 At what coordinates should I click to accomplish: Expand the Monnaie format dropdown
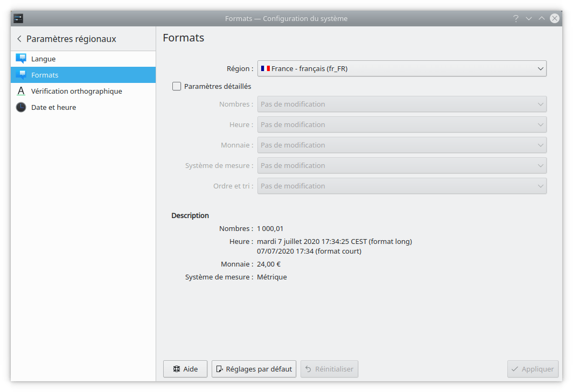(x=402, y=145)
